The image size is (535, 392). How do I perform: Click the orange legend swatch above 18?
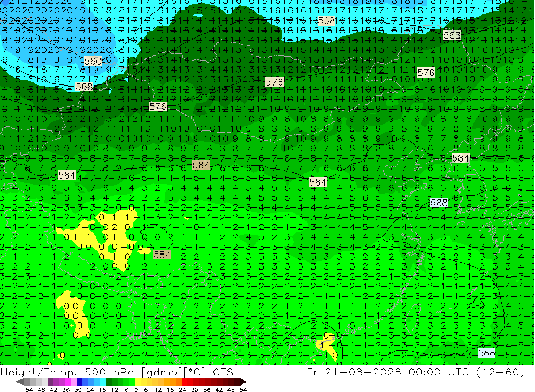173,381
